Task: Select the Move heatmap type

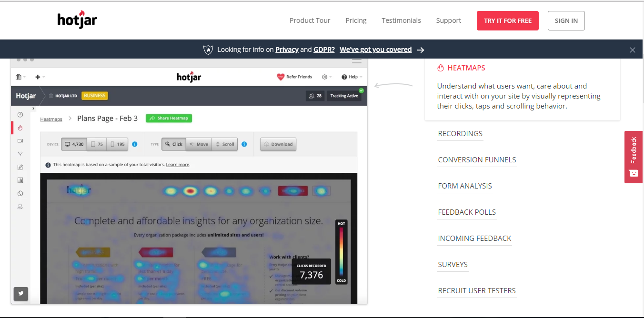Action: point(199,144)
